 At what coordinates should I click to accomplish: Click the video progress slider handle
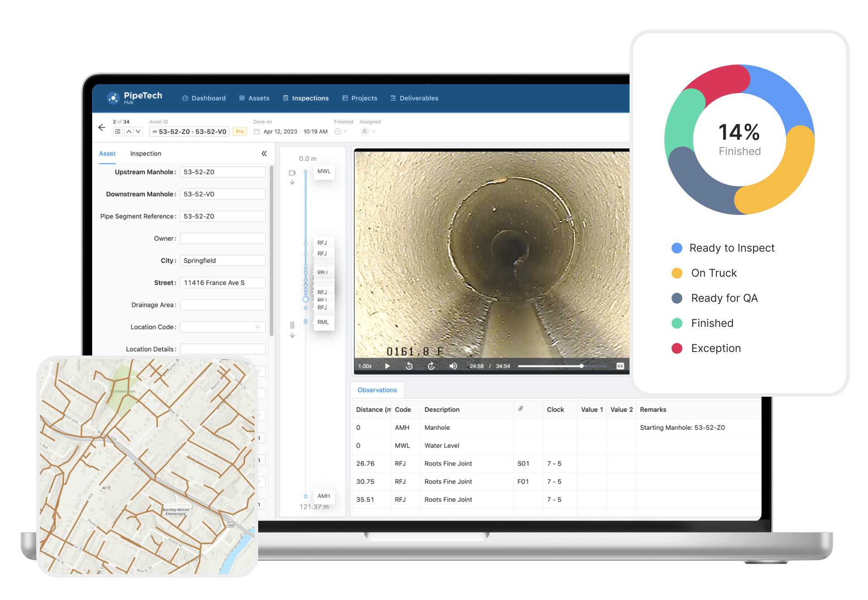(x=582, y=366)
